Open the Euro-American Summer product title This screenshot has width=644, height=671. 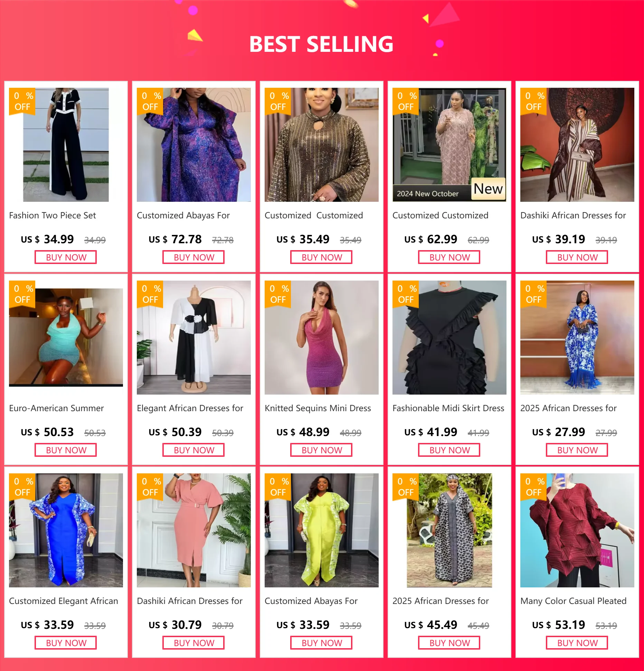point(56,408)
